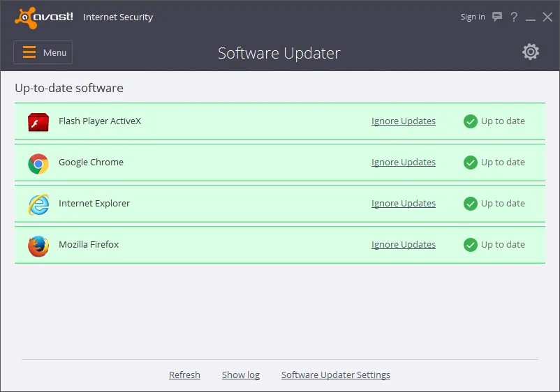
Task: Click 'Up to date' status for Mozilla Firefox
Action: [x=503, y=245]
